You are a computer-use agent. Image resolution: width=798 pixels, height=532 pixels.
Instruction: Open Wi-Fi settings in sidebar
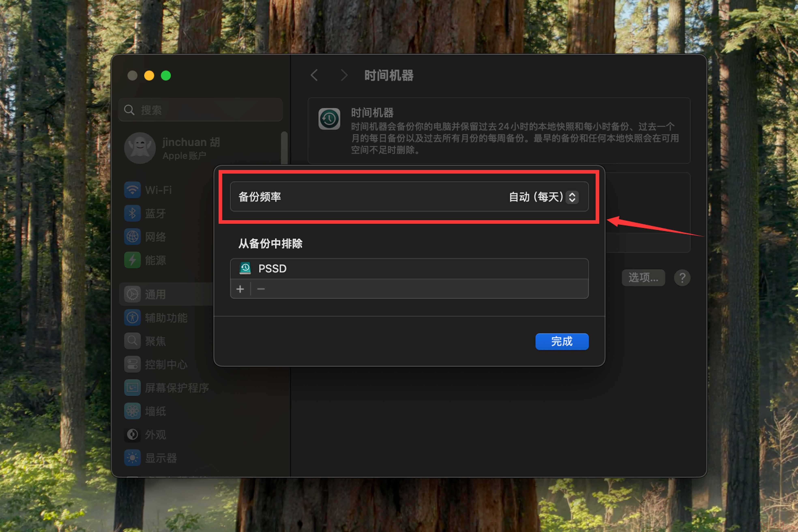(x=158, y=190)
